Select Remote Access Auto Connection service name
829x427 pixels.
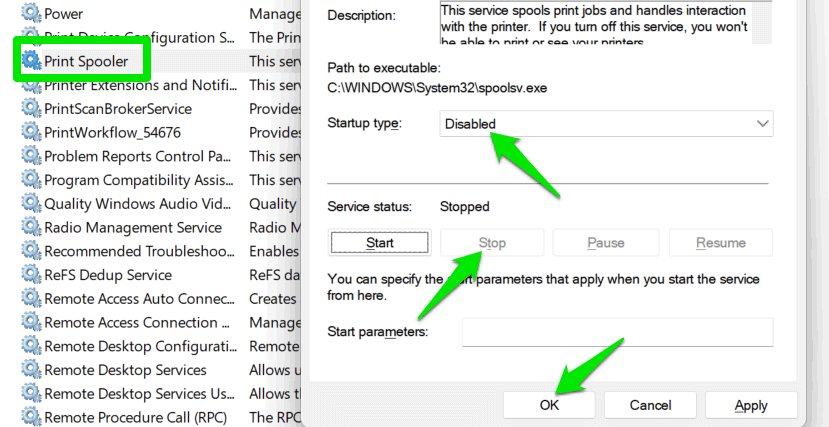click(140, 299)
